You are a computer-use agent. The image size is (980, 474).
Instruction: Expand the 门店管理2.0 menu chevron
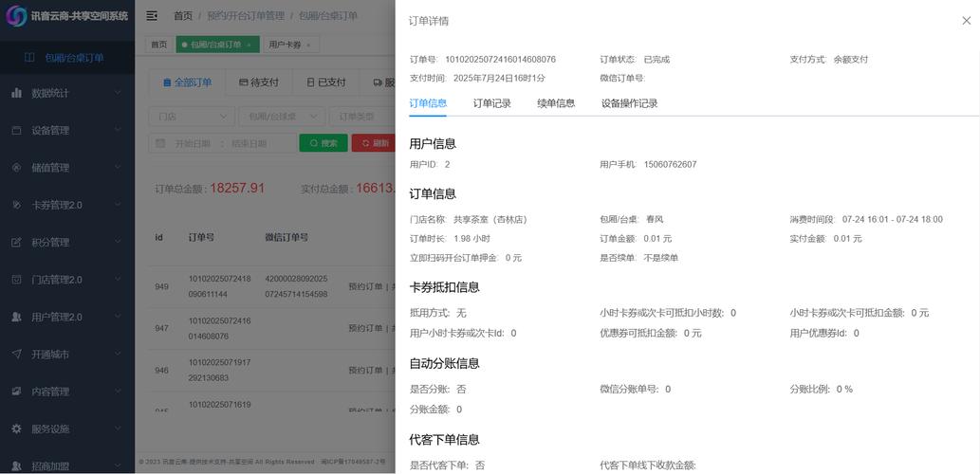[x=118, y=280]
